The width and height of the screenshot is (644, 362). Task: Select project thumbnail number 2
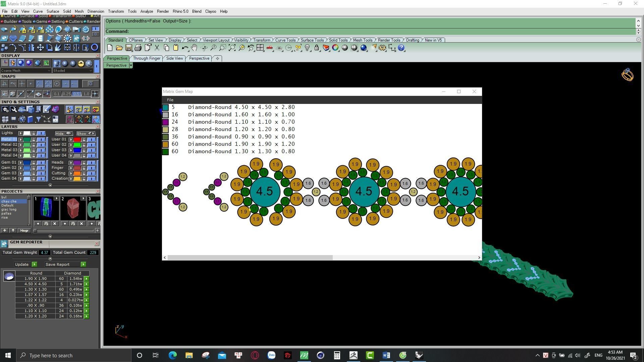click(73, 208)
